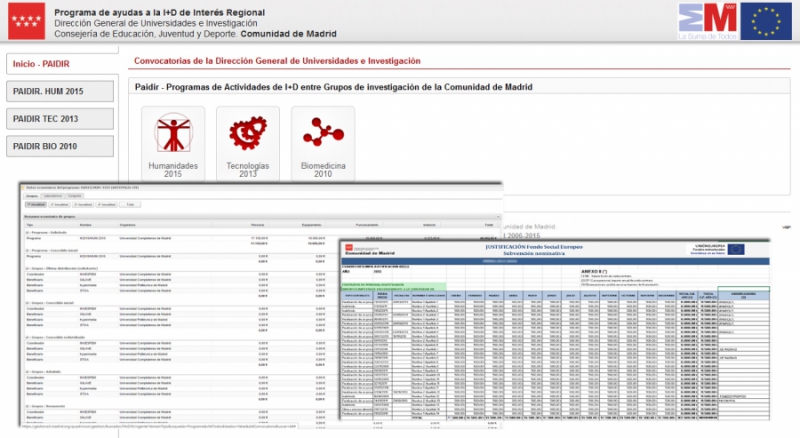
Task: Select the OBSERVACIONES column header in spreadsheet
Action: coord(743,296)
